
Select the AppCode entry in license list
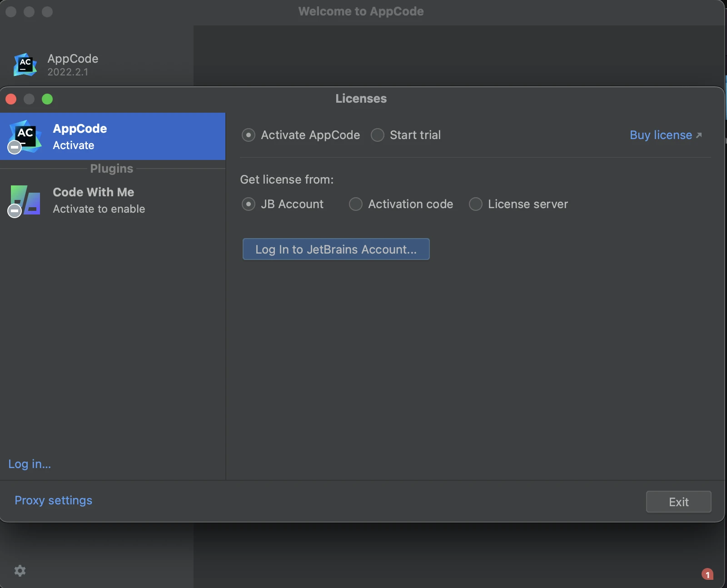tap(113, 136)
